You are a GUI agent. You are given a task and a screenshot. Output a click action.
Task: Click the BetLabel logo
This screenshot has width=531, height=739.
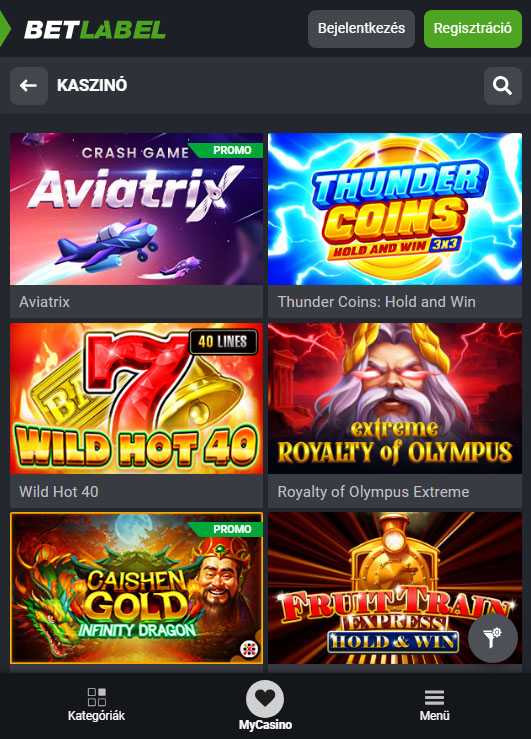click(x=94, y=29)
